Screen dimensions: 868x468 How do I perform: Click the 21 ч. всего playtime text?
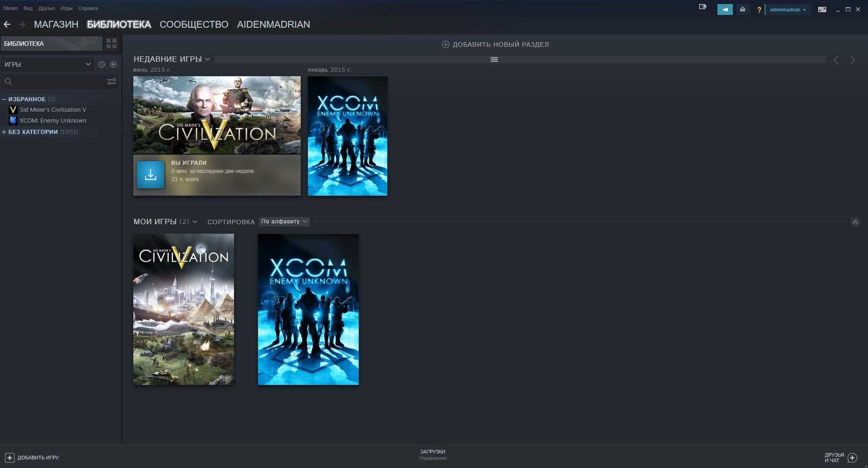(185, 179)
